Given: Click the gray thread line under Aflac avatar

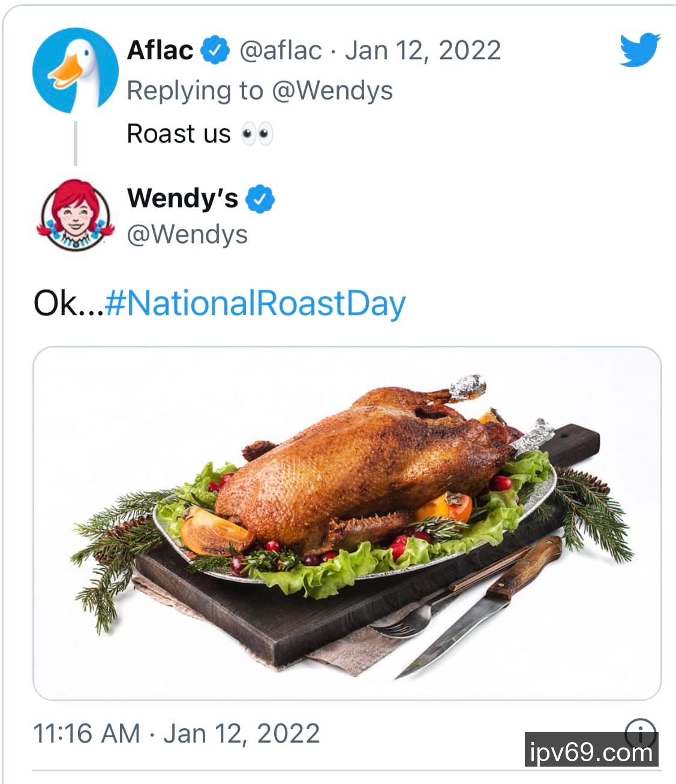Looking at the screenshot, I should pos(75,143).
